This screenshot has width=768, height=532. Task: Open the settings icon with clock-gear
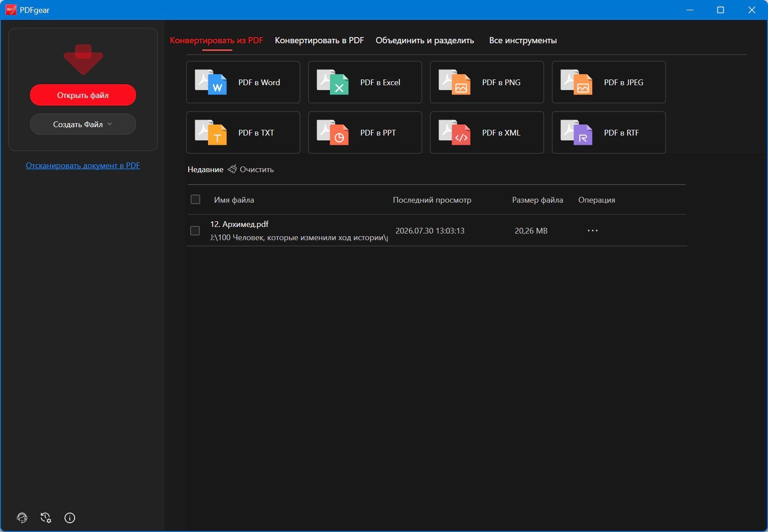46,518
